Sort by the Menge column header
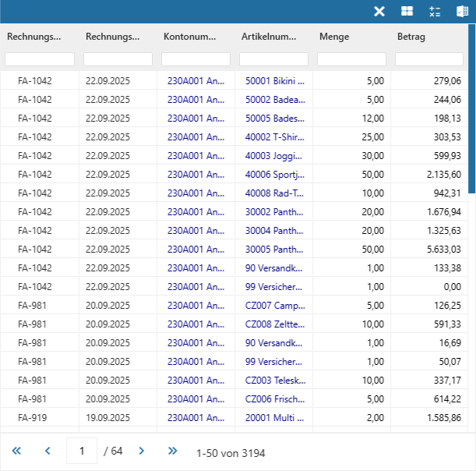476x471 pixels. click(334, 37)
